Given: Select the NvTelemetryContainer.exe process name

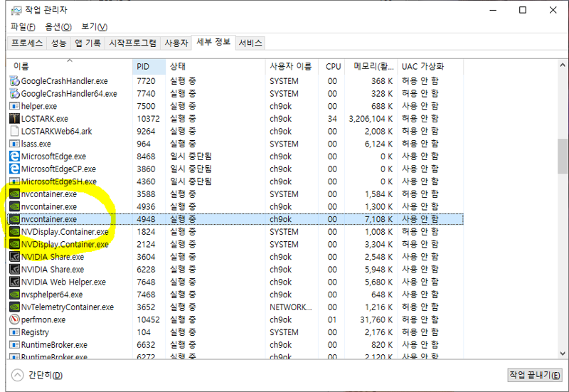Looking at the screenshot, I should [x=68, y=307].
